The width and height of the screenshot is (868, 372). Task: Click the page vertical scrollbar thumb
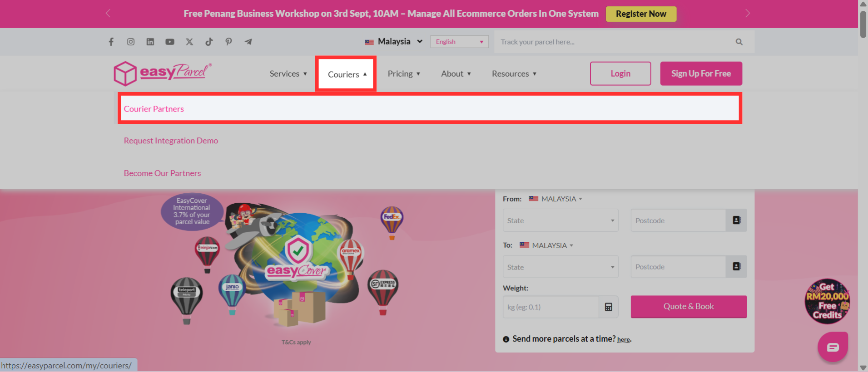pos(863,24)
